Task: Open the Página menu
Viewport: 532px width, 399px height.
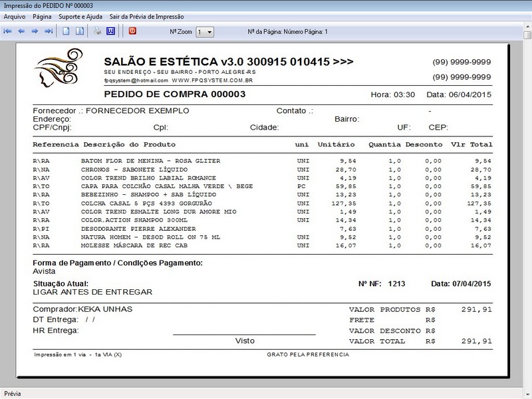Action: pos(42,16)
